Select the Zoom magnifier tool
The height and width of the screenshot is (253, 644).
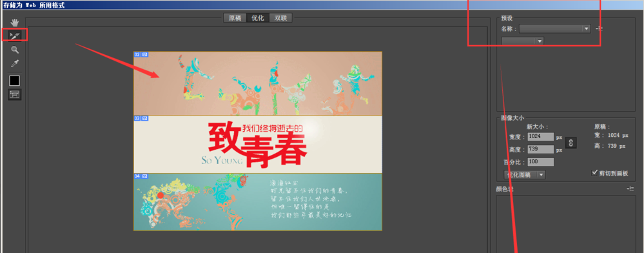pyautogui.click(x=15, y=50)
